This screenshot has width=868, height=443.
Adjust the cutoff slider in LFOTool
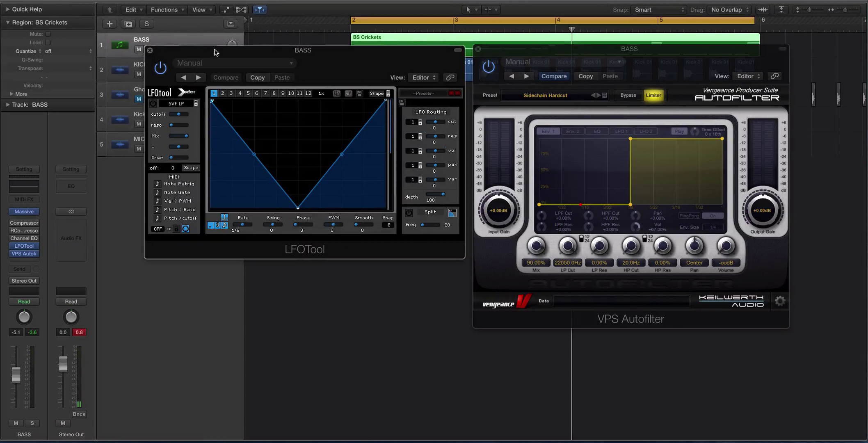pyautogui.click(x=178, y=114)
